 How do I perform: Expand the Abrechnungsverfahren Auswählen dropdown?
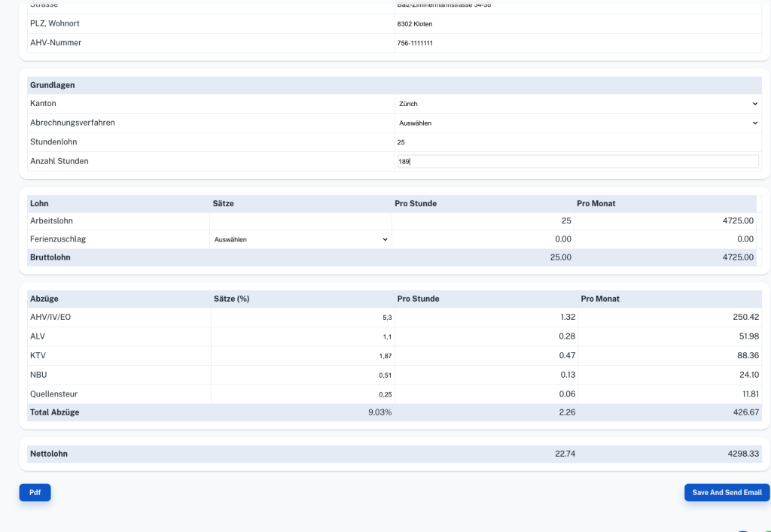point(577,123)
